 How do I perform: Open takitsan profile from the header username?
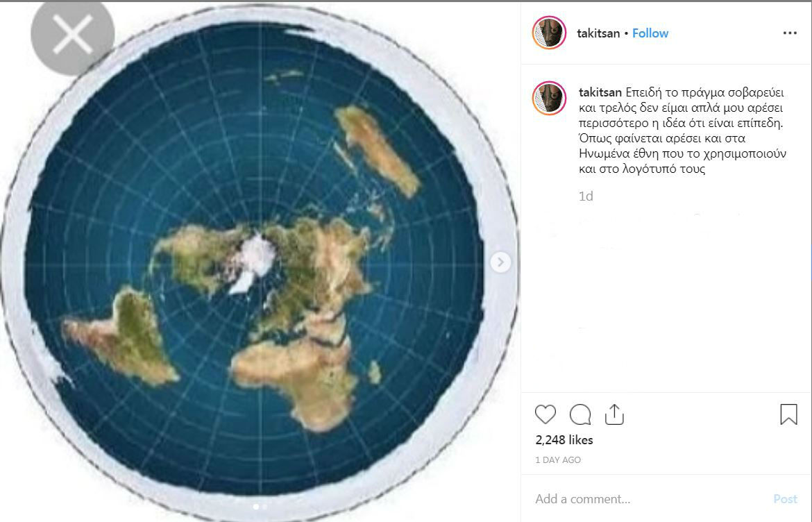coord(598,33)
